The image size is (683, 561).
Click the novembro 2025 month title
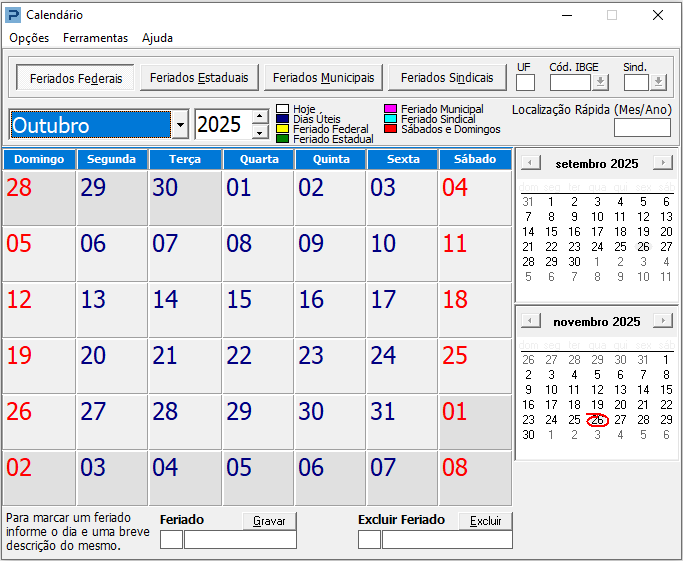coord(597,322)
